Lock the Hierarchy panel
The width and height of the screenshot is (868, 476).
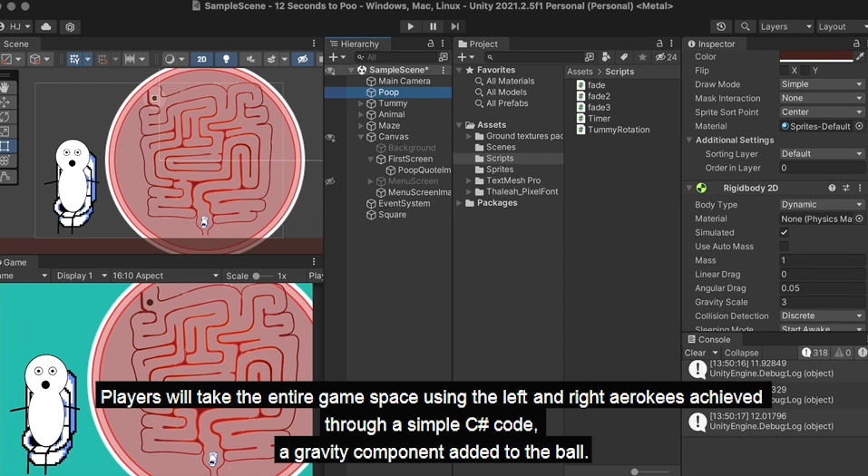pyautogui.click(x=431, y=44)
